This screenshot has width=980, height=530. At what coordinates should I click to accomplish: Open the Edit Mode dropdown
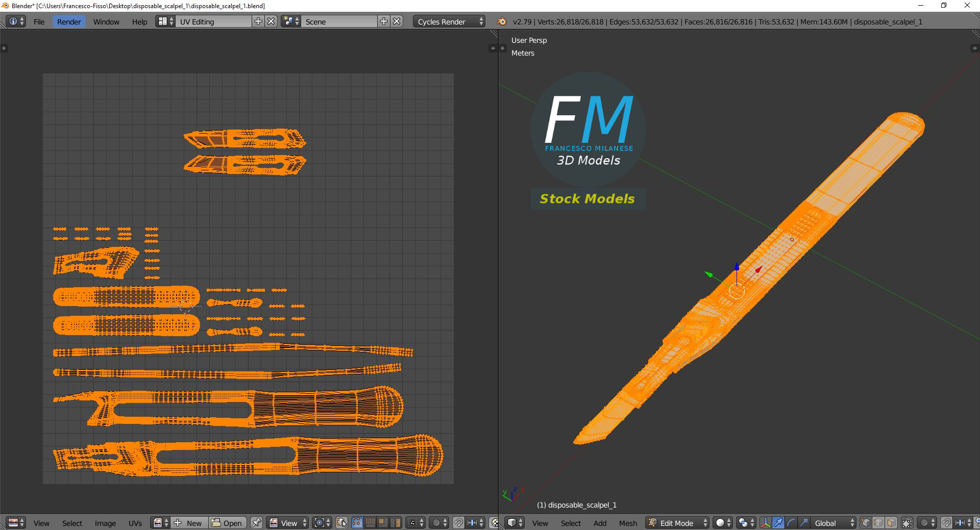click(x=677, y=523)
